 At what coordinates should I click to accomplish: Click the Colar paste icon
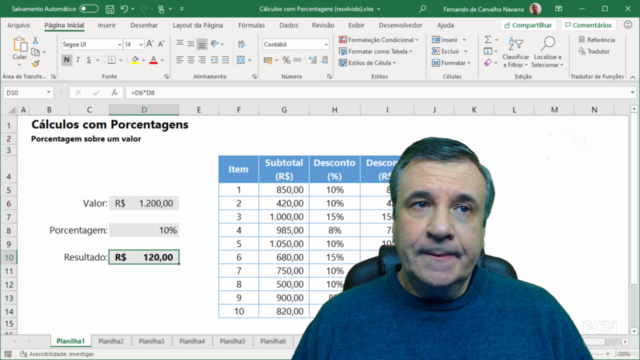tap(20, 44)
